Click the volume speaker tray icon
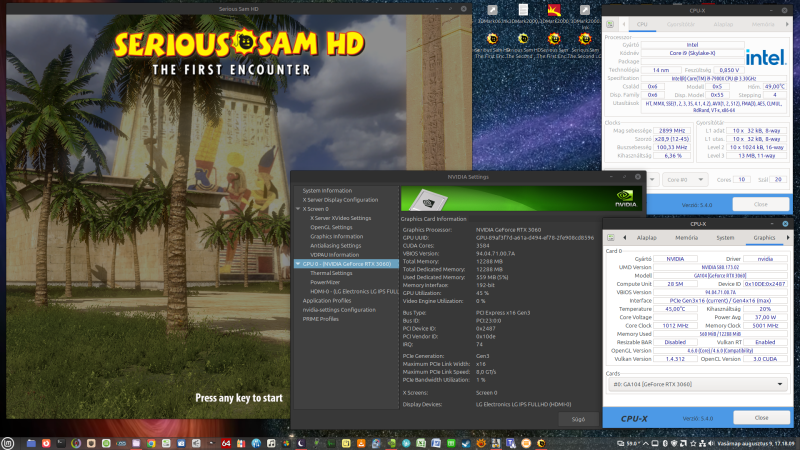The width and height of the screenshot is (800, 450). tap(711, 443)
